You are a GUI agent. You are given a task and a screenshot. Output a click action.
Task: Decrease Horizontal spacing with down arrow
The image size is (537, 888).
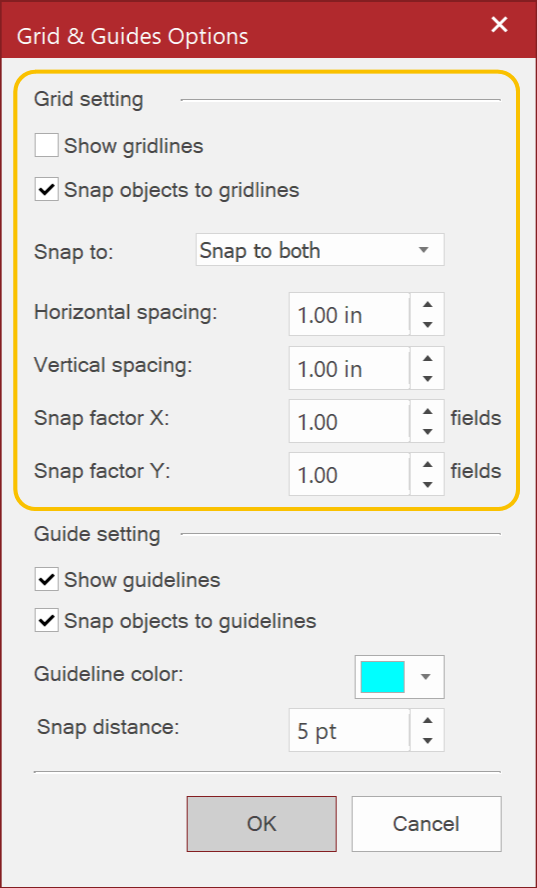(x=428, y=325)
